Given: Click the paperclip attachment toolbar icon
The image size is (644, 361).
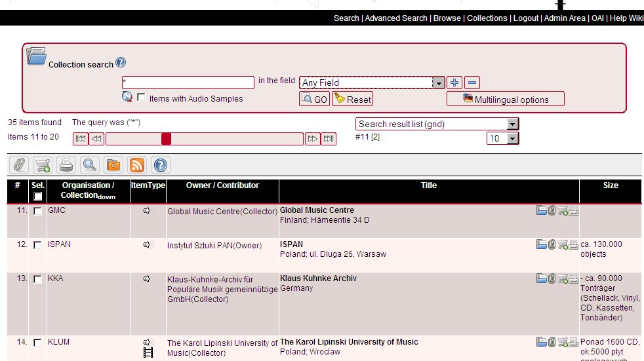Looking at the screenshot, I should point(19,165).
